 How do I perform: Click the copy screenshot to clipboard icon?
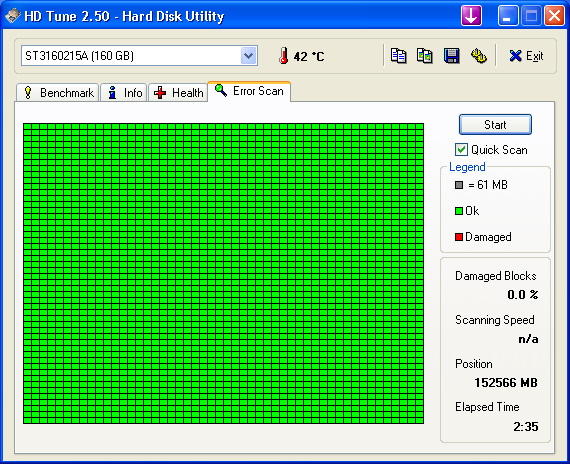[425, 56]
